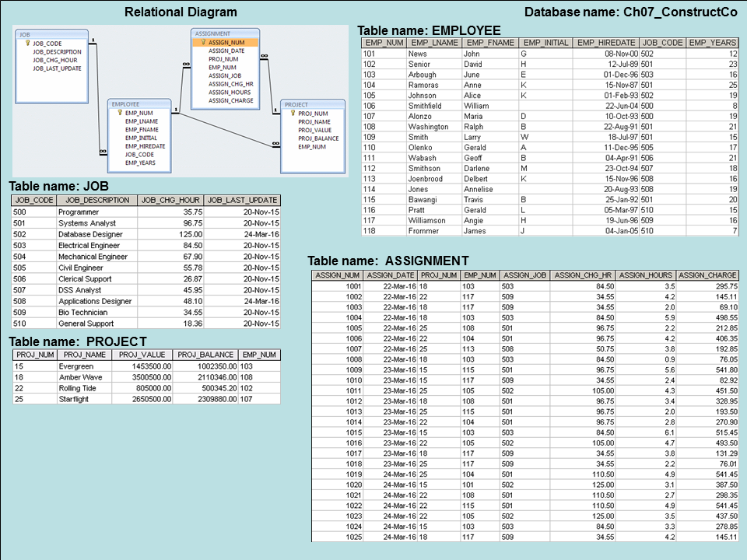747x560 pixels.
Task: Click the primary key icon beside JOB_CODE in diagram
Action: coord(27,44)
